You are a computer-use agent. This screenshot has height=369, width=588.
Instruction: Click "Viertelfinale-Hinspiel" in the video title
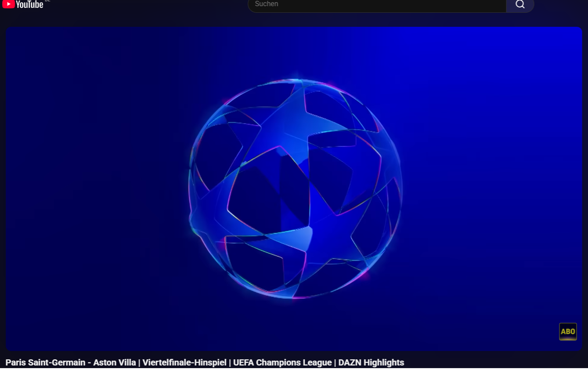[x=184, y=363]
